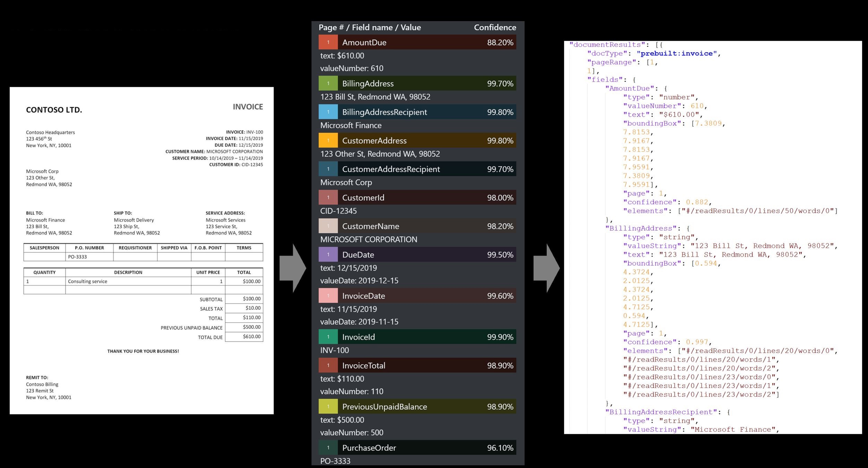Image resolution: width=868 pixels, height=468 pixels.
Task: Click the Confidence column header
Action: click(495, 27)
